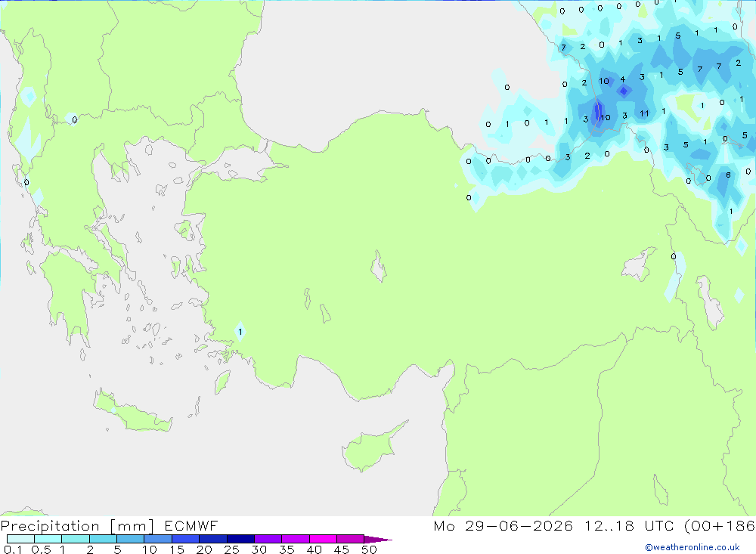Click the over-50 mm arrow tip of legend

click(x=377, y=539)
